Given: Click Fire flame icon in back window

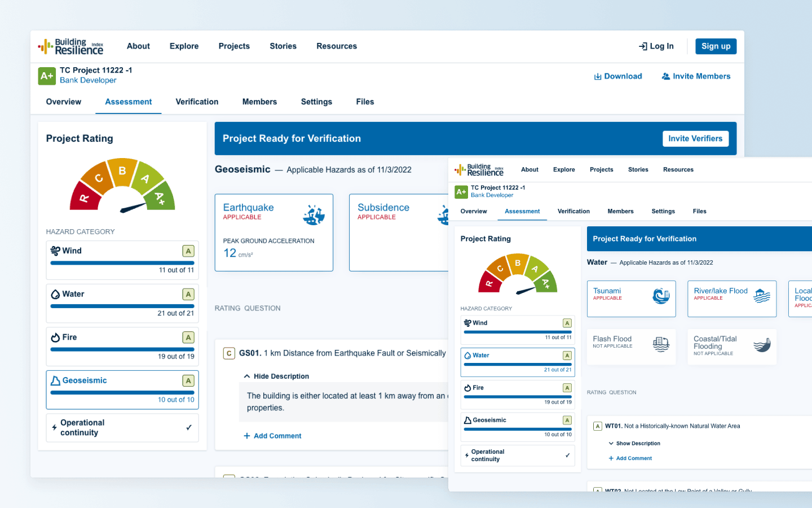Looking at the screenshot, I should tap(55, 338).
